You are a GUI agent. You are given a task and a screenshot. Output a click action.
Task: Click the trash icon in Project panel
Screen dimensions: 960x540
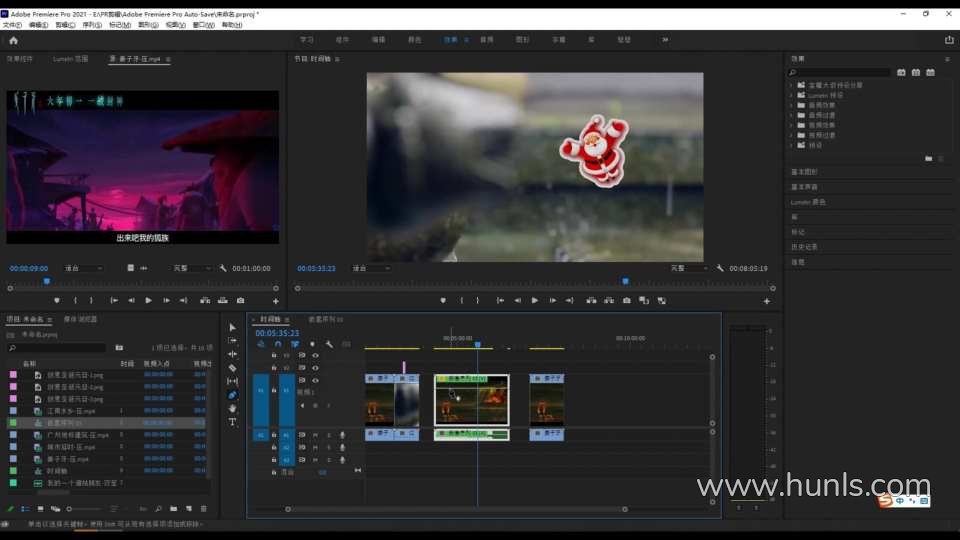point(203,509)
